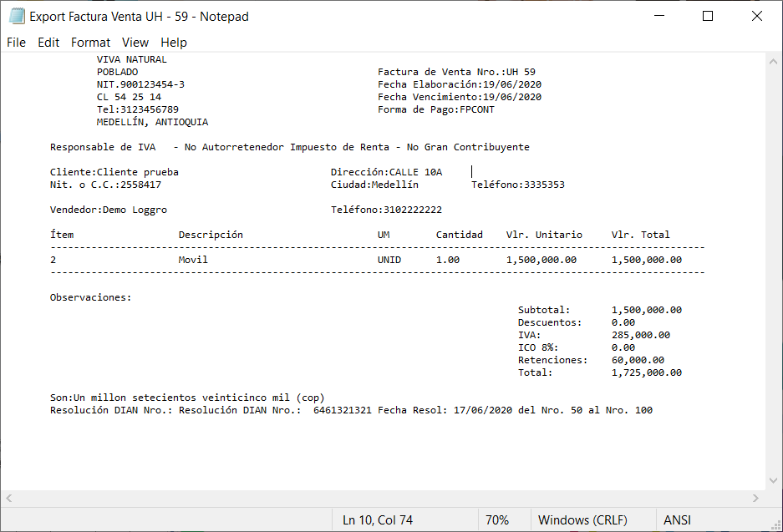Click the Notepad app icon in title bar
This screenshot has height=532, width=783.
tap(16, 16)
